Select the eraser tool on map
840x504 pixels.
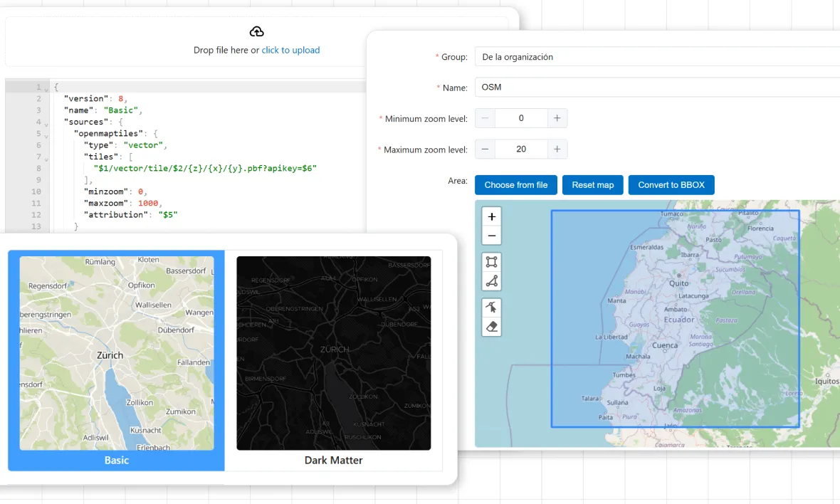[x=492, y=327]
